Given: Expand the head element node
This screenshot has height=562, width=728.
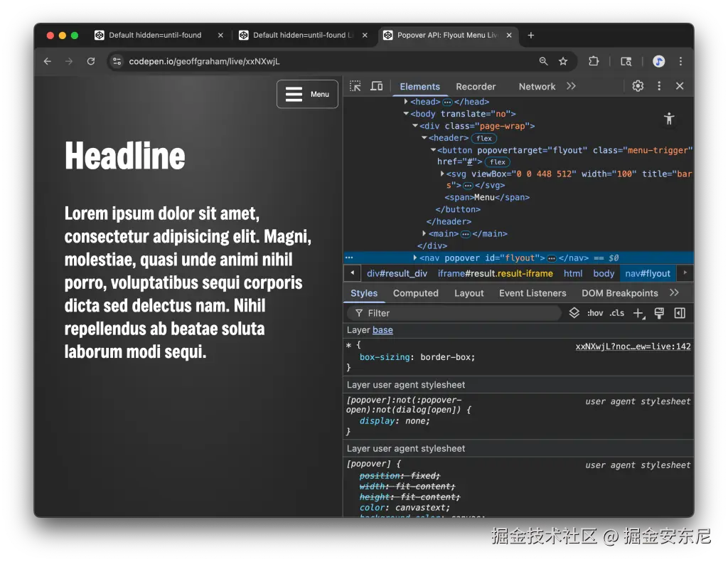Looking at the screenshot, I should [x=406, y=101].
